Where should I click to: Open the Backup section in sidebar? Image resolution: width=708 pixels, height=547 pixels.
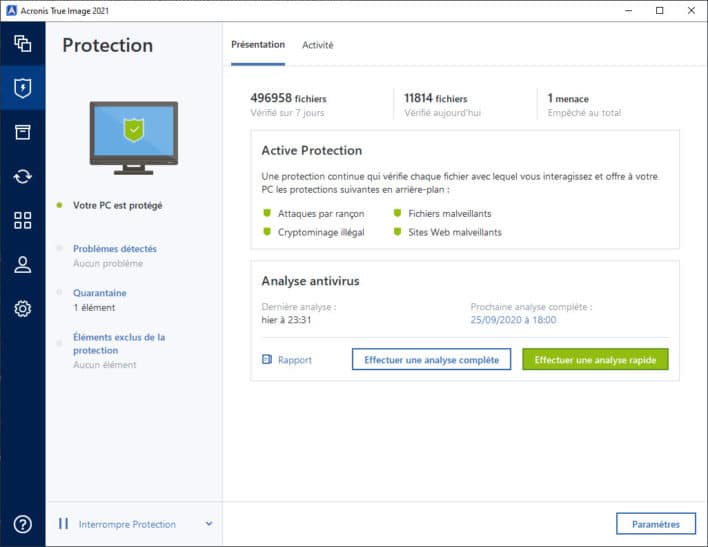coord(22,44)
